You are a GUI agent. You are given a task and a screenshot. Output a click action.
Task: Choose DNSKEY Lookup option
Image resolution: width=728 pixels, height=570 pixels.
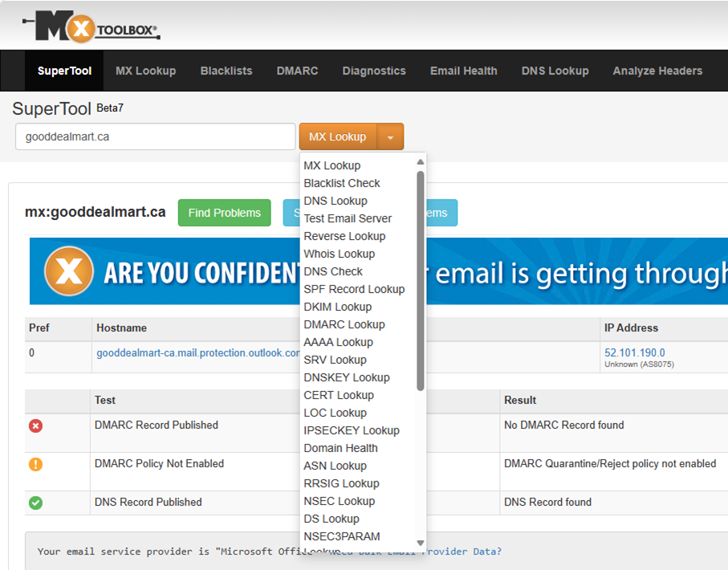pyautogui.click(x=347, y=377)
